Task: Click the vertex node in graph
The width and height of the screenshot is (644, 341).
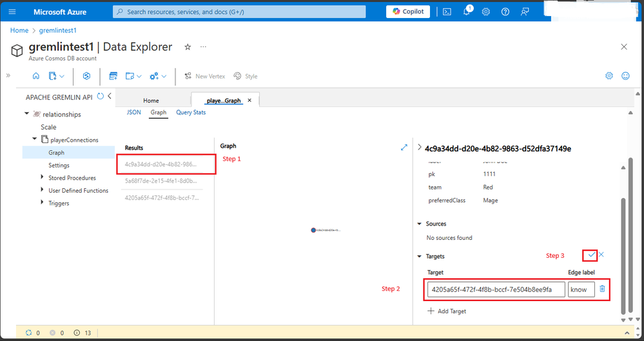Action: click(x=313, y=230)
